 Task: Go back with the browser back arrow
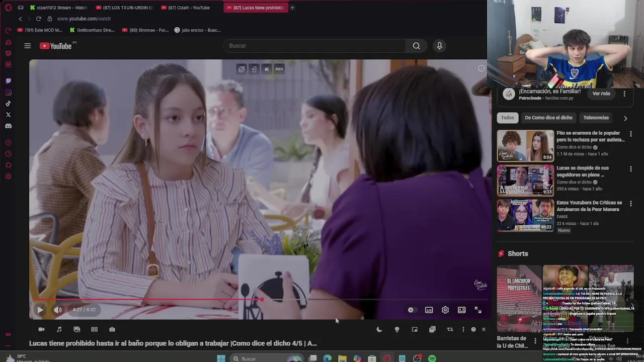[20, 19]
